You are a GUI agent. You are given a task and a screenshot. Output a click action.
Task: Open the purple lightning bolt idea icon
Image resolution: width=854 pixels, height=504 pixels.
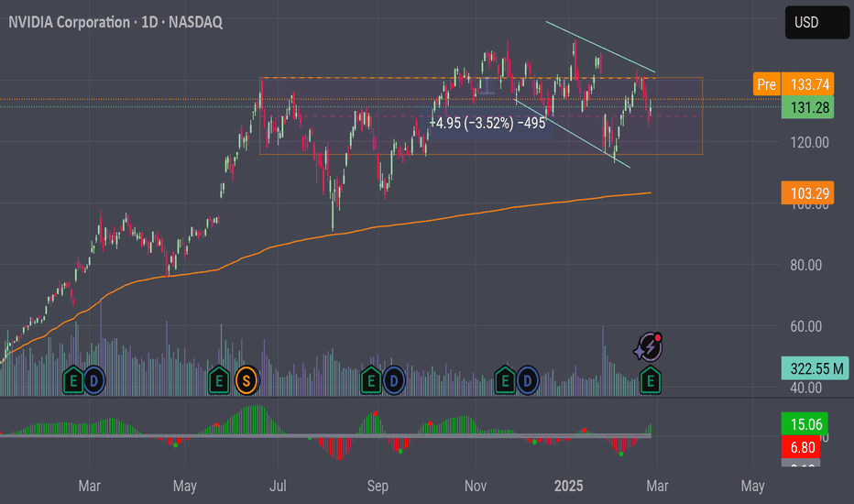click(x=649, y=347)
